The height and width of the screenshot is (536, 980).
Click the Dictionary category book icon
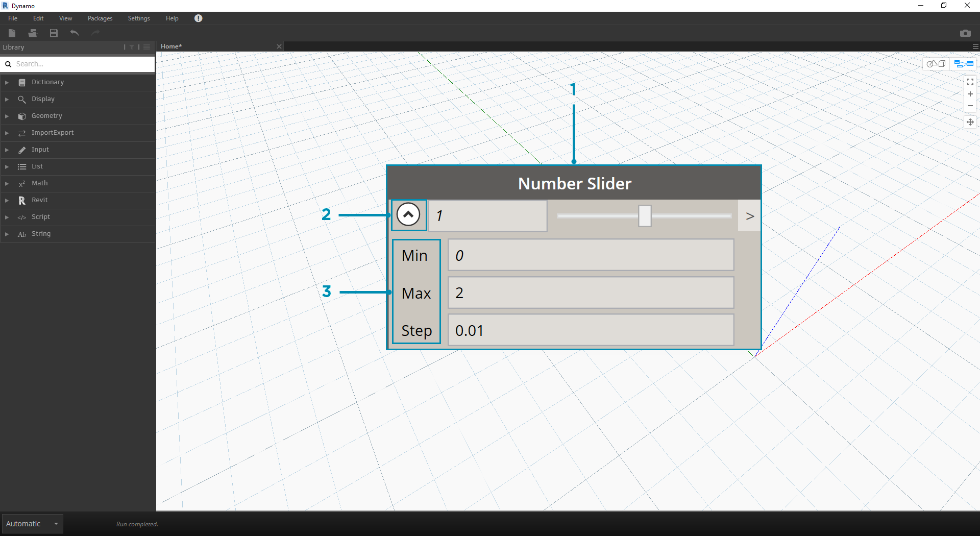22,82
